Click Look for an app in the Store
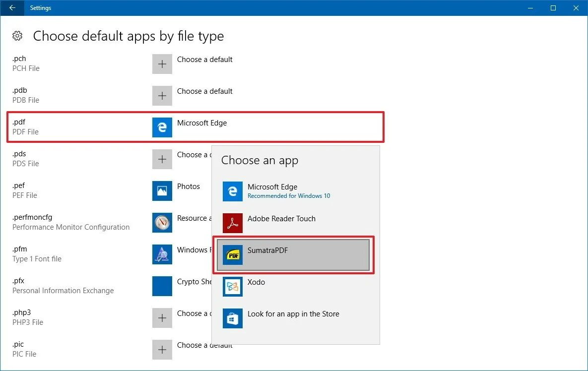The height and width of the screenshot is (371, 588). (293, 318)
